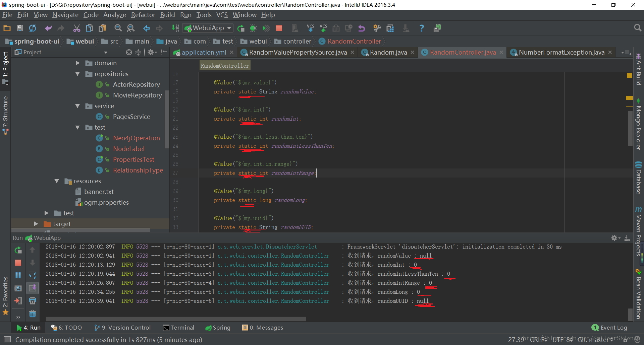Toggle soft-wrap in Run console

33,275
